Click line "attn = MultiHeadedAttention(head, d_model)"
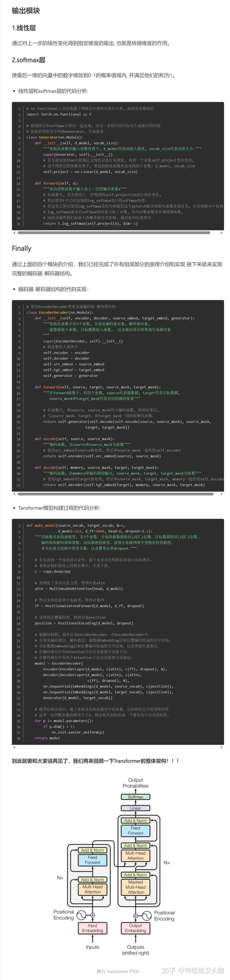 coord(79,589)
